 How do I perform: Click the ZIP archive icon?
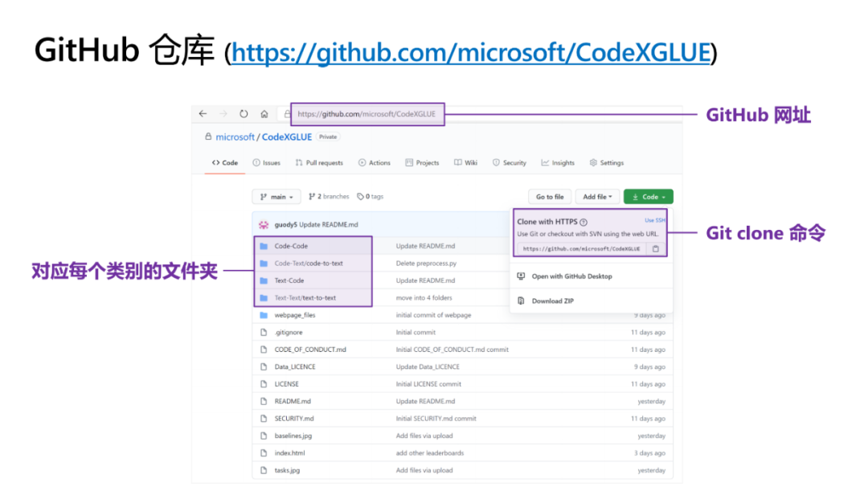(521, 301)
